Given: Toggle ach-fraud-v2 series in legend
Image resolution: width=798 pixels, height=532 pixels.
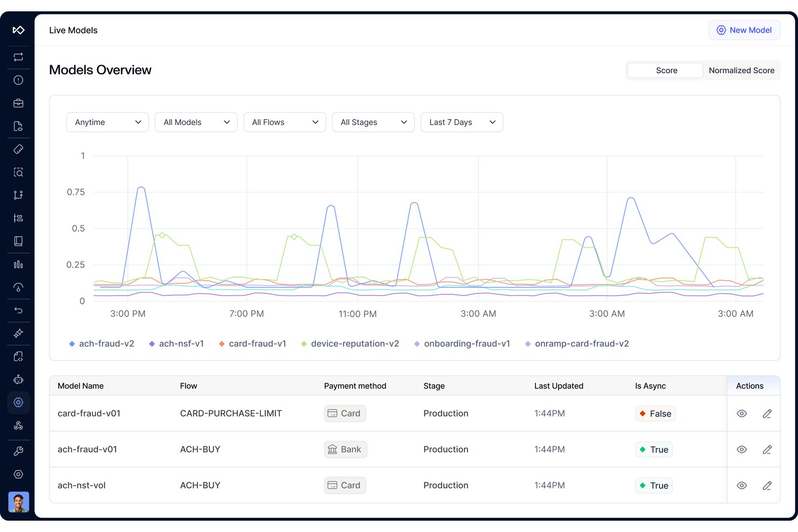Looking at the screenshot, I should (101, 344).
